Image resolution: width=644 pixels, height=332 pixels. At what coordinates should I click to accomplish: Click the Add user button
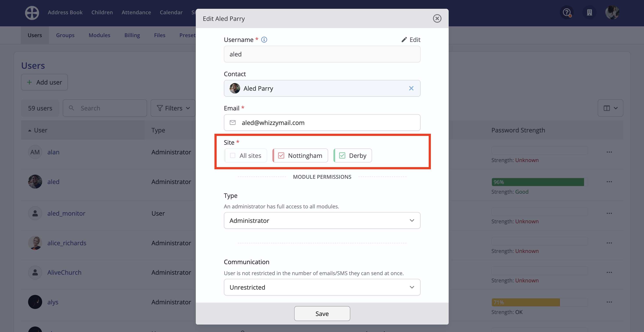45,82
